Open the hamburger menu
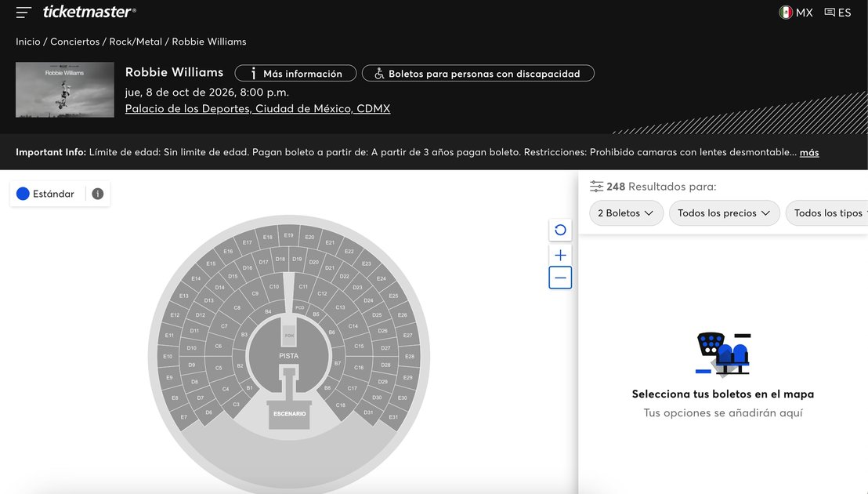The image size is (868, 494). coord(24,13)
